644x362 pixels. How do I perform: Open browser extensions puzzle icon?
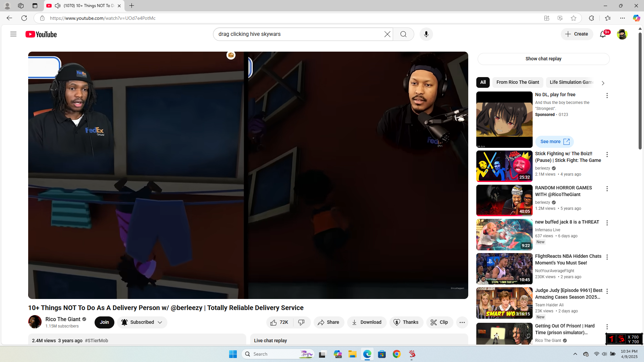click(x=591, y=18)
